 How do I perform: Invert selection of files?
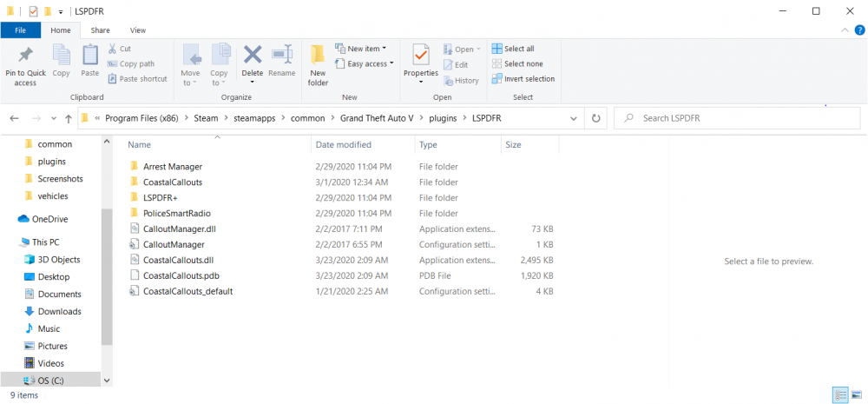coord(523,79)
